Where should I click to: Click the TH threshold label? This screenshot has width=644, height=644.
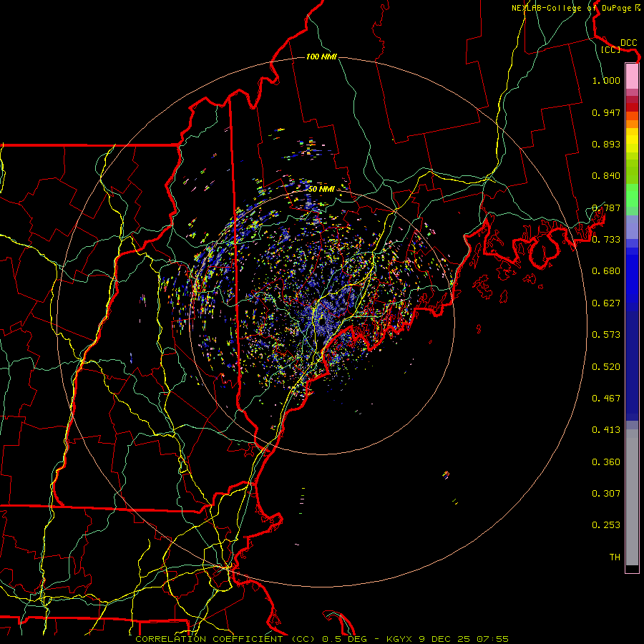pos(615,557)
